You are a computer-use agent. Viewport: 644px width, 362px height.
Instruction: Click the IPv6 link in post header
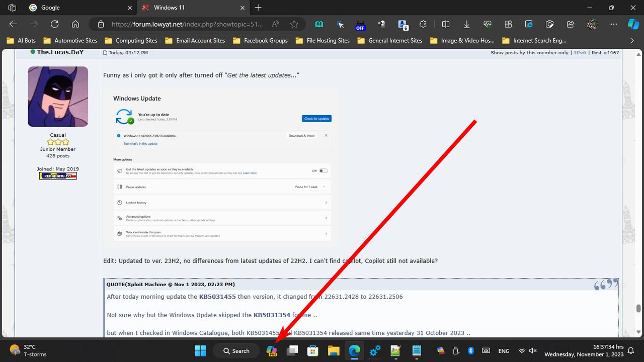pyautogui.click(x=580, y=52)
